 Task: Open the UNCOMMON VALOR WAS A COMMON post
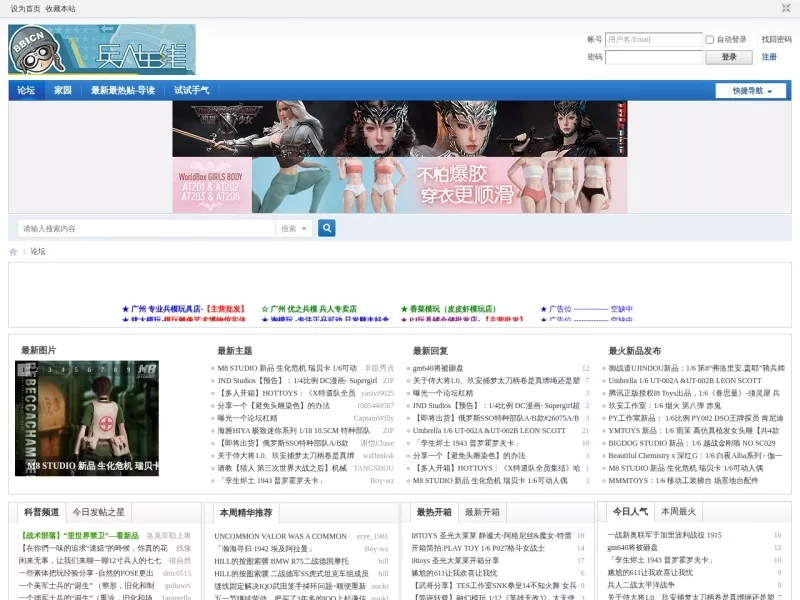click(281, 536)
